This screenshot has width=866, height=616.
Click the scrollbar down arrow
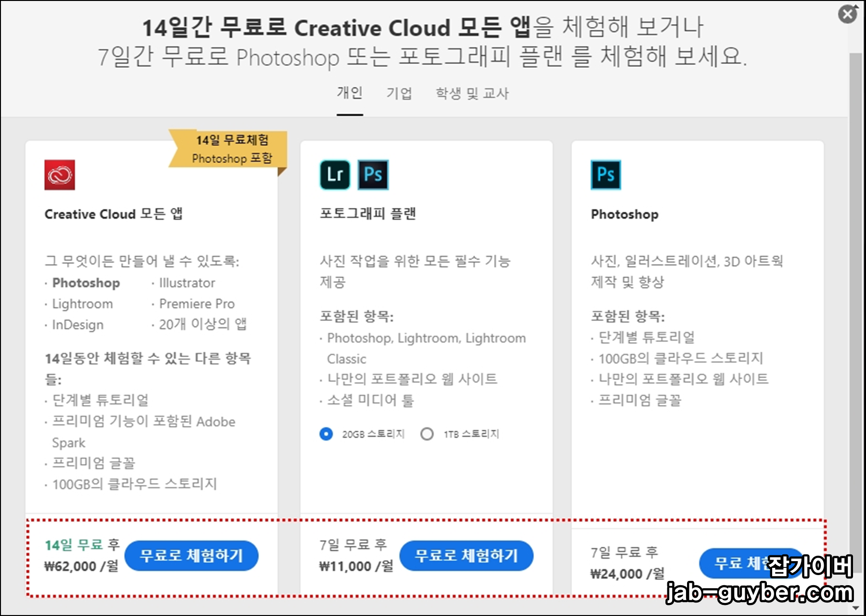(855, 608)
